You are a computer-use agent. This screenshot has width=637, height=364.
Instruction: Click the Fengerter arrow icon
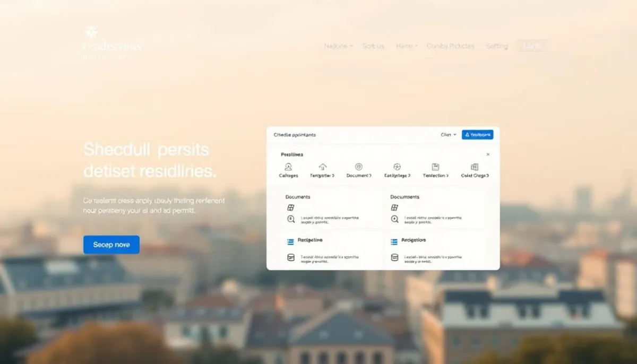click(322, 167)
